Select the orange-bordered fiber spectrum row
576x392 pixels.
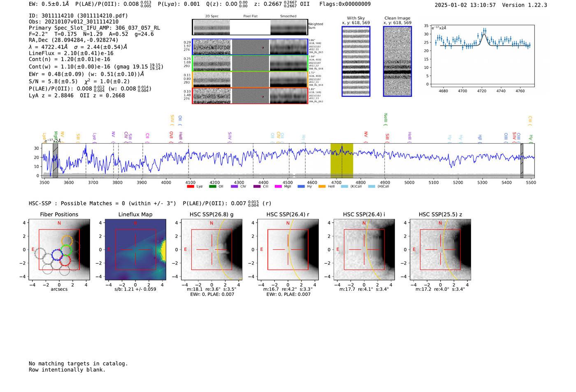250,79
